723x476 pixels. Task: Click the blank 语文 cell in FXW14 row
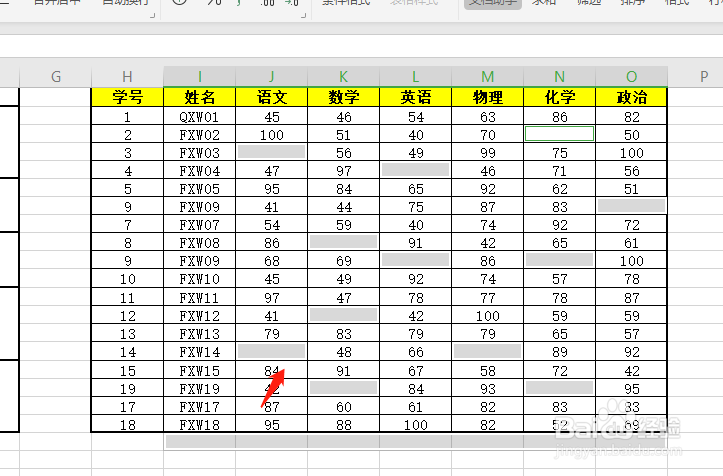click(272, 352)
